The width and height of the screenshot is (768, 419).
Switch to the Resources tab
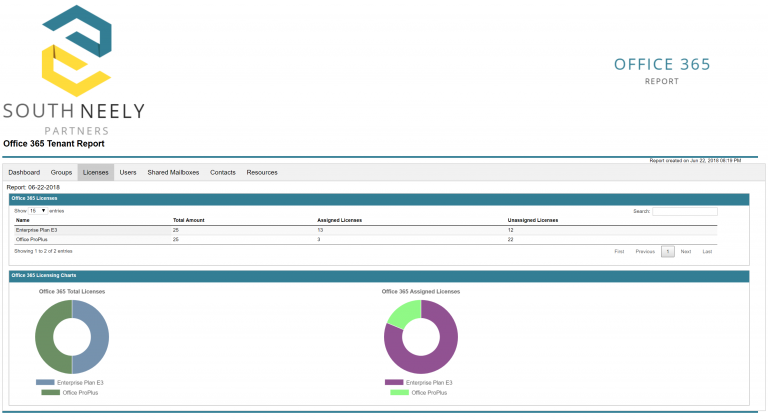262,173
